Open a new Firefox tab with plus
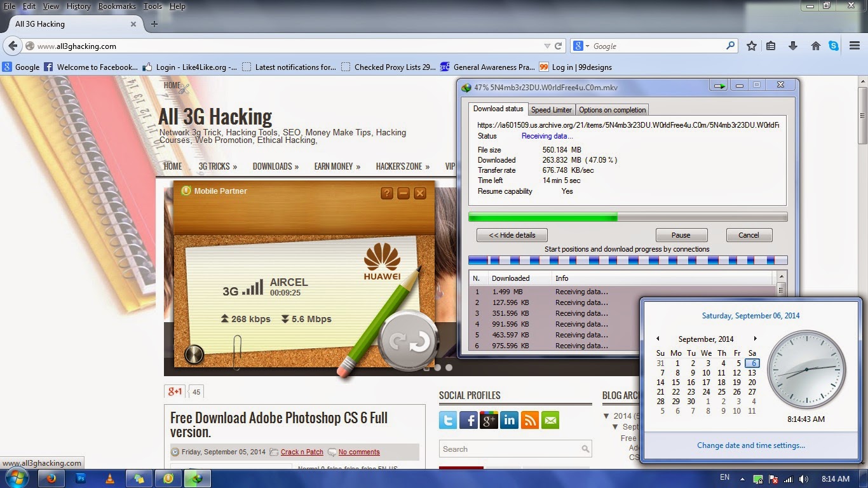868x488 pixels. 154,24
